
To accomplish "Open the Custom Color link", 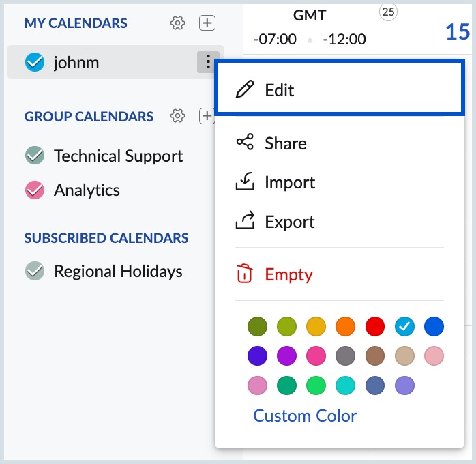I will click(x=305, y=416).
